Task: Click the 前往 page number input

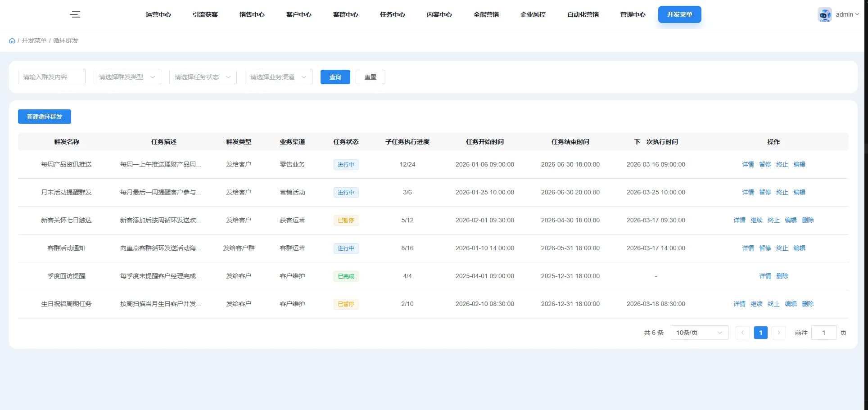Action: click(x=823, y=333)
